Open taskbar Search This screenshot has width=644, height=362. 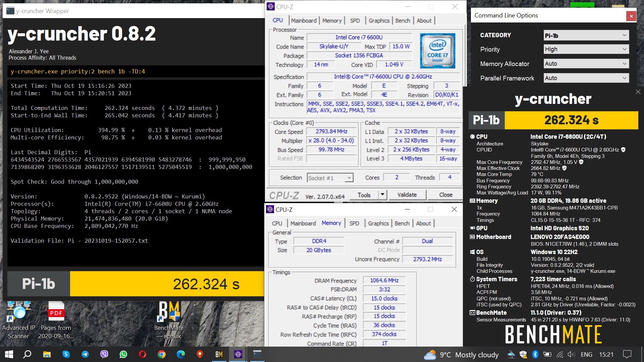click(x=27, y=354)
